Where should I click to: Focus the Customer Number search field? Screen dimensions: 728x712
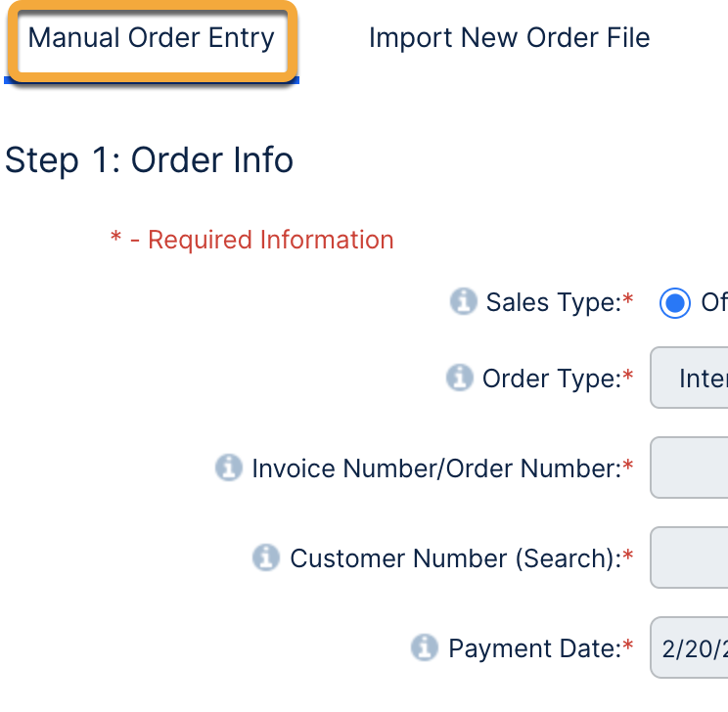tap(689, 557)
